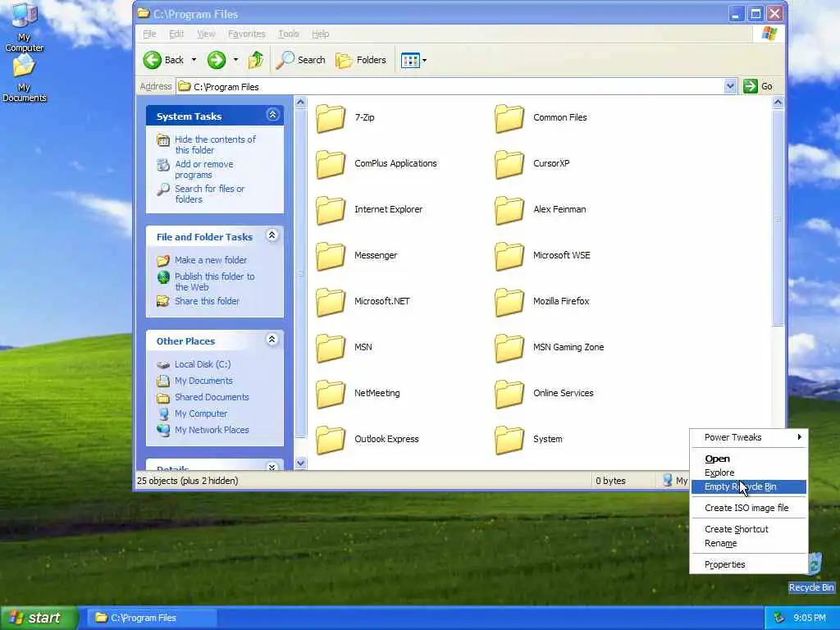Viewport: 840px width, 630px height.
Task: Select the 7-Zip folder icon
Action: (x=331, y=118)
